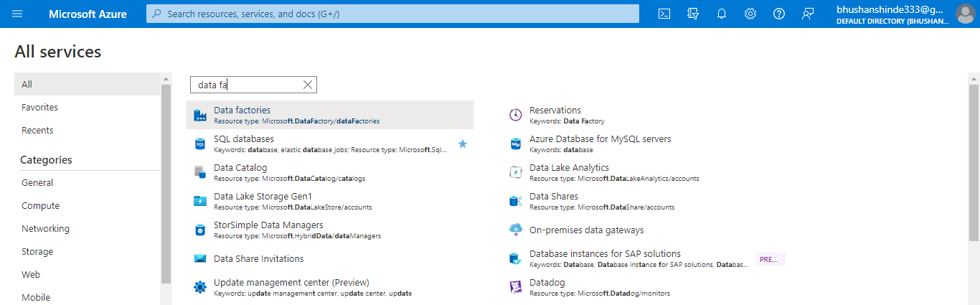
Task: Click the PRE... preview badge
Action: (x=770, y=259)
